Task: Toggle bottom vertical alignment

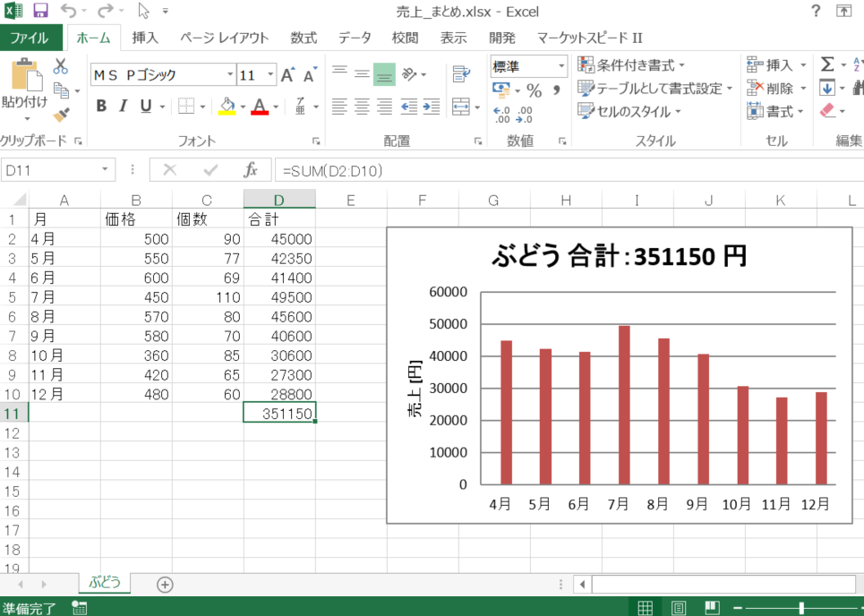Action: point(385,74)
